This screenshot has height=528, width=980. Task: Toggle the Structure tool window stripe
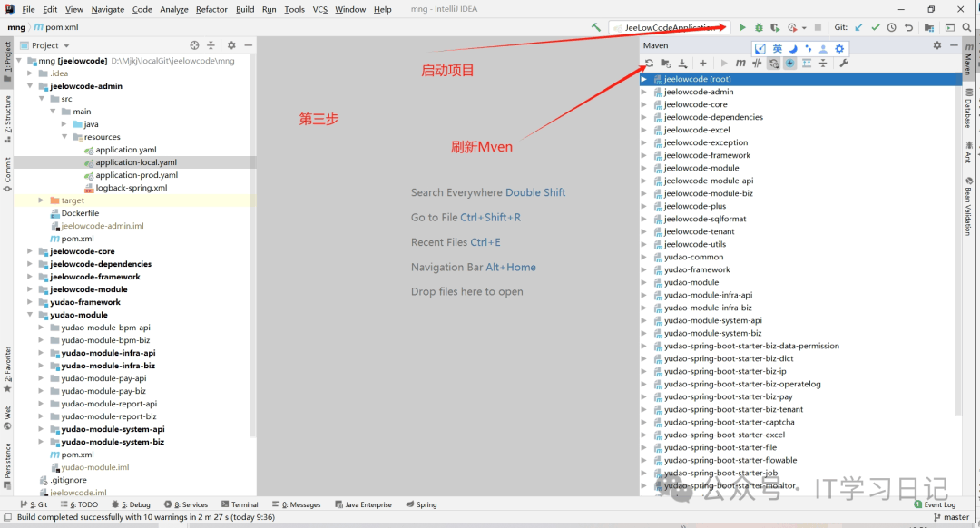(7, 119)
